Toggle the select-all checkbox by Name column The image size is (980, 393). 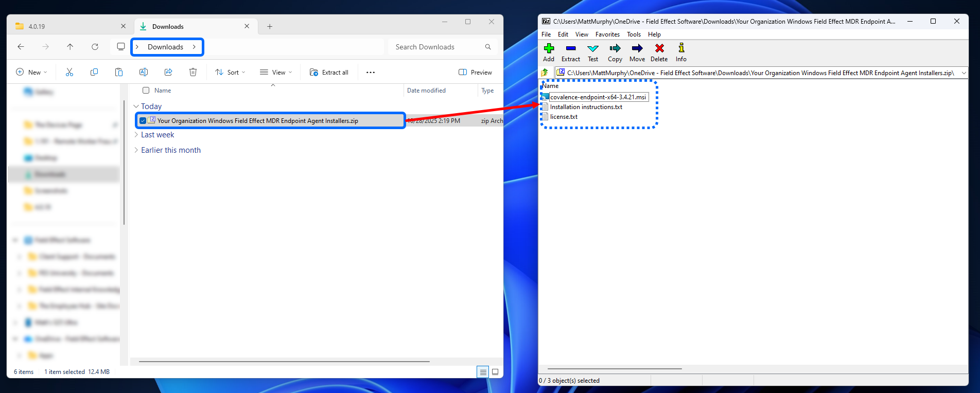146,91
